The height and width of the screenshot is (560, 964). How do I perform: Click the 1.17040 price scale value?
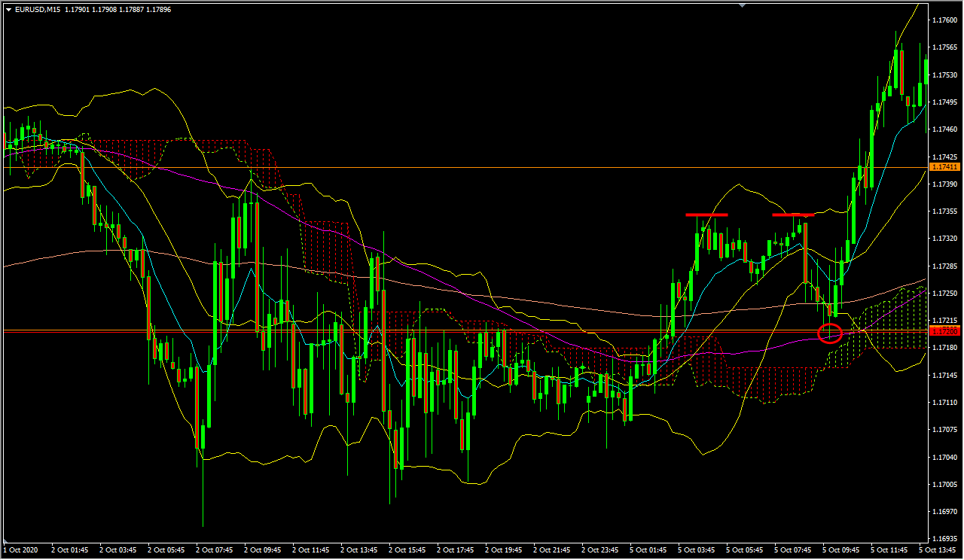click(944, 457)
